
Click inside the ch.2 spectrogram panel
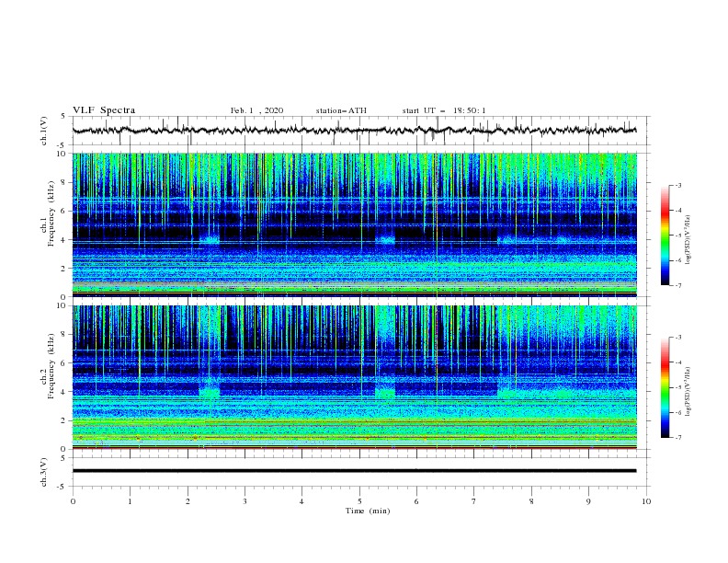354,377
